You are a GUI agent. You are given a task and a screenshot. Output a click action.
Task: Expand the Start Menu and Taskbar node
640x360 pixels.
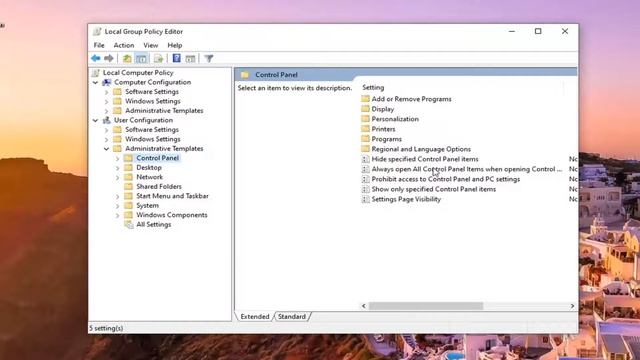pos(118,196)
